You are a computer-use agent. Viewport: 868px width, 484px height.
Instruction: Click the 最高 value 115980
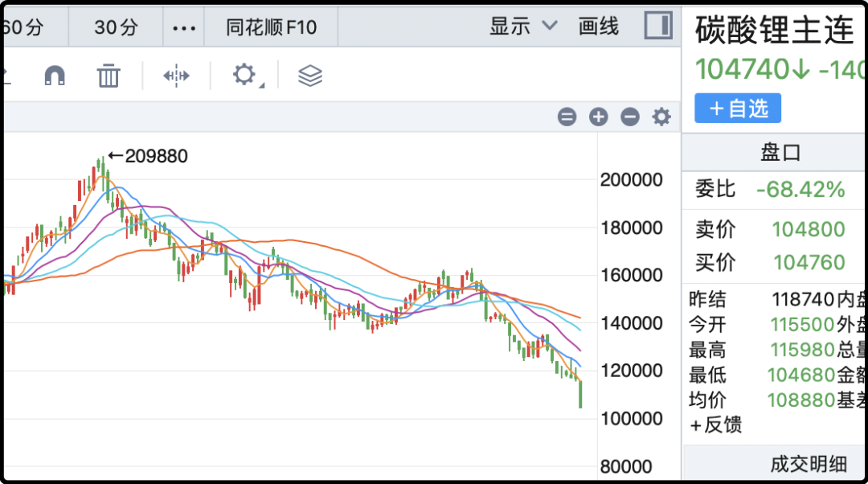(x=802, y=350)
